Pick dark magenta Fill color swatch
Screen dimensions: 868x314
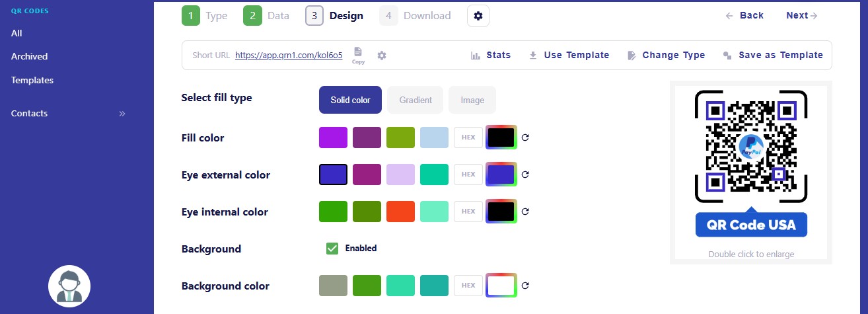point(367,137)
